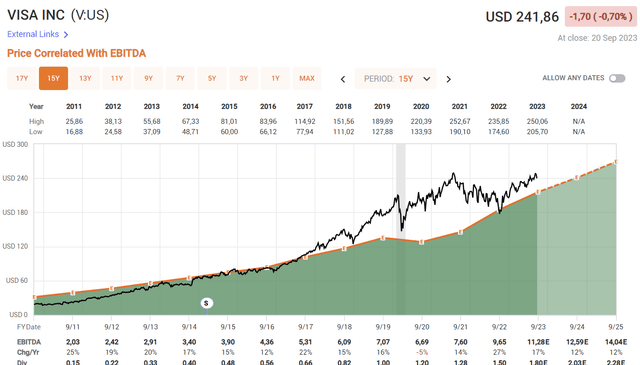This screenshot has width=640, height=365.
Task: Click the 2020 Low value 133,93
Action: point(421,132)
